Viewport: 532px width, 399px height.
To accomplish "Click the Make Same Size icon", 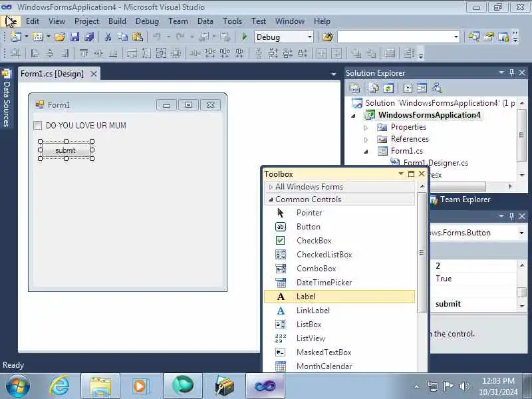I will click(x=161, y=53).
